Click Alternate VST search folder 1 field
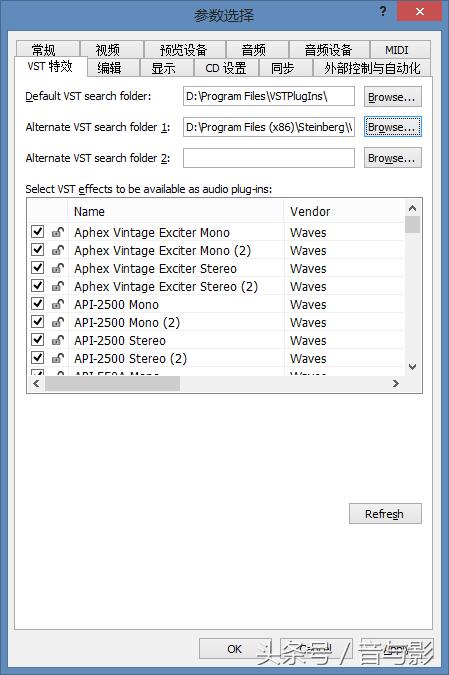Screen dimensions: 449x675 click(269, 127)
